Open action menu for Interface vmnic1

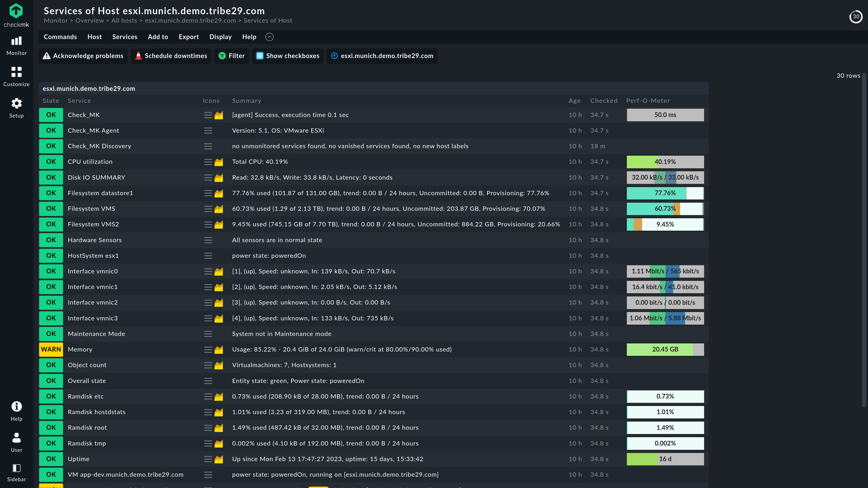click(x=208, y=287)
